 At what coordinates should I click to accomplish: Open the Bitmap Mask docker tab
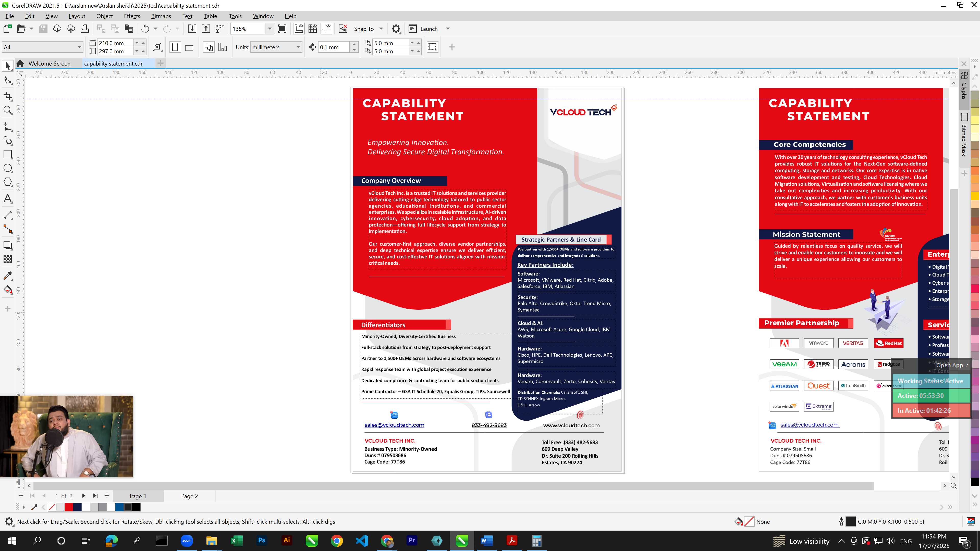[x=964, y=135]
